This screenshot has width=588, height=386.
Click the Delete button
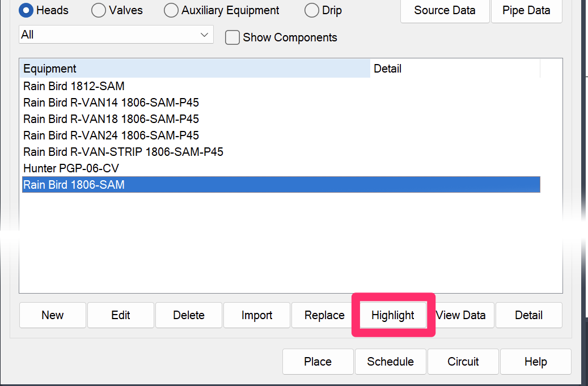189,315
